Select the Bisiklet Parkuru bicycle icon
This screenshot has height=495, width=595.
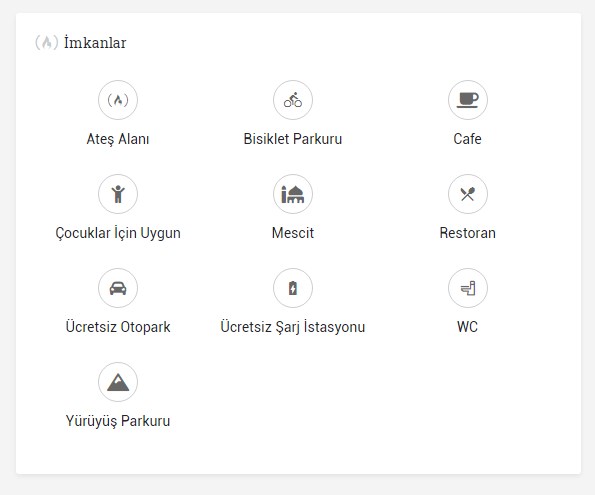pos(293,100)
